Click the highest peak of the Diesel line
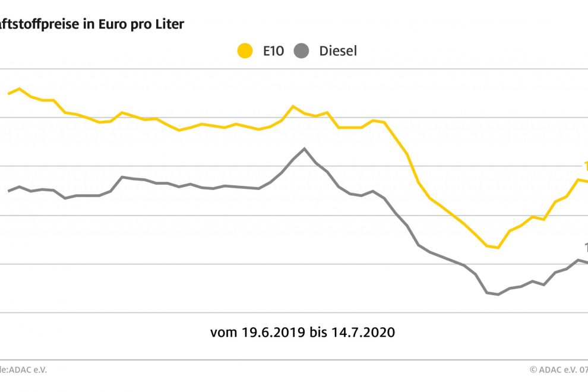 pyautogui.click(x=304, y=148)
